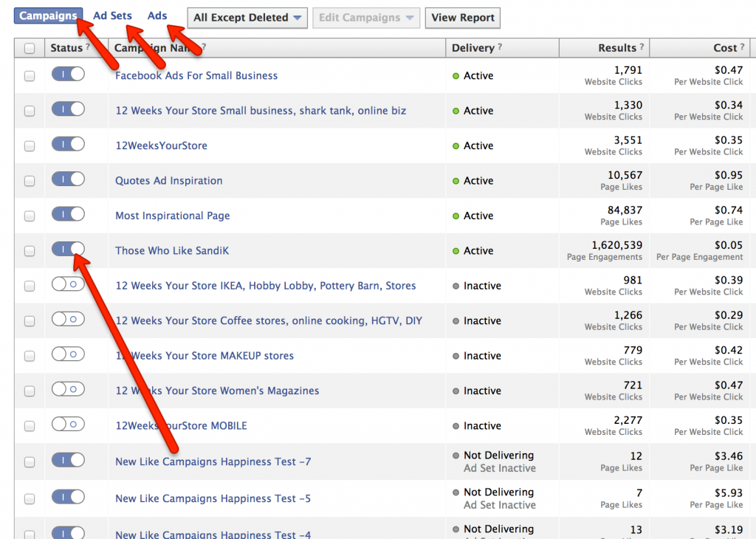This screenshot has height=539, width=756.
Task: Select the 12WeeksYourStore campaign checkbox
Action: [x=30, y=143]
